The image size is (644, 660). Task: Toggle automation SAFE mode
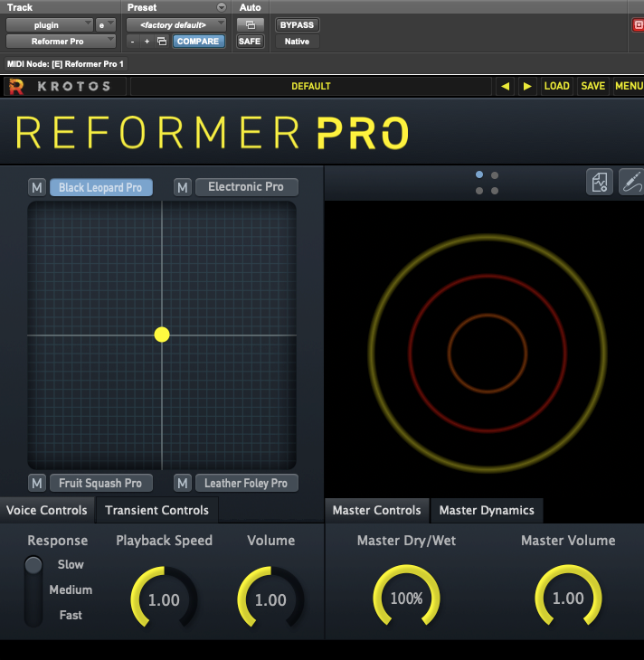[250, 42]
